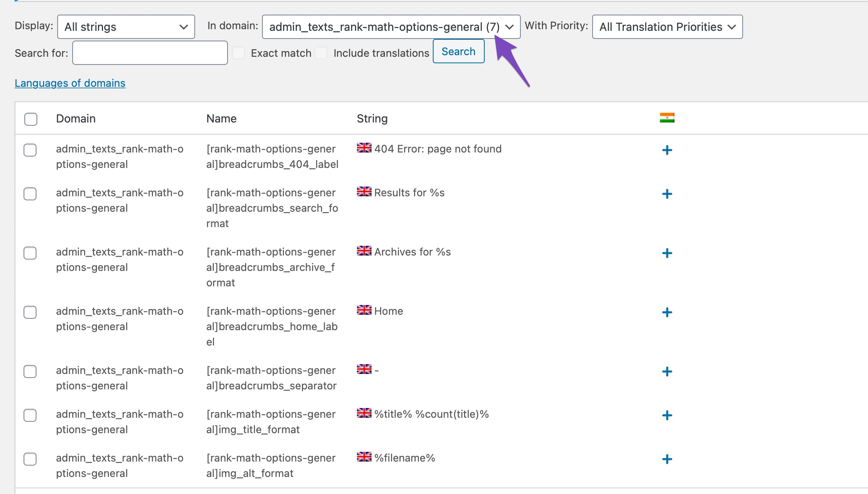Click UK flag in breadcrumbs_separator row

pyautogui.click(x=364, y=369)
